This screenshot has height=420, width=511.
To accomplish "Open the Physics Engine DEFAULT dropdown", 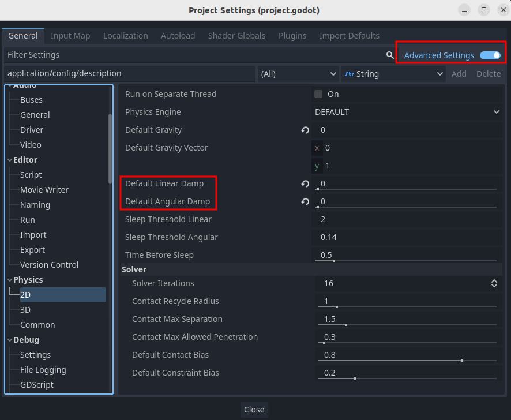I will pos(407,112).
